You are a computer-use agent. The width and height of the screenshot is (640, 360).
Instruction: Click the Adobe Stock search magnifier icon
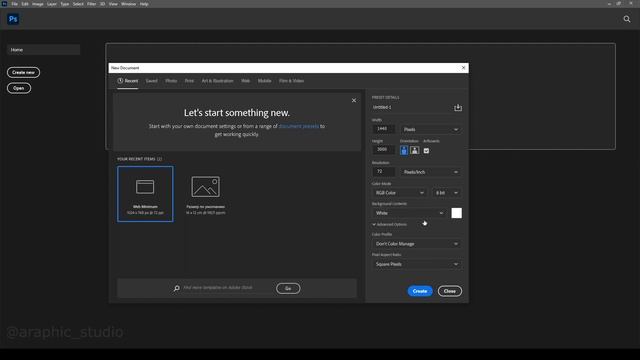click(x=176, y=288)
